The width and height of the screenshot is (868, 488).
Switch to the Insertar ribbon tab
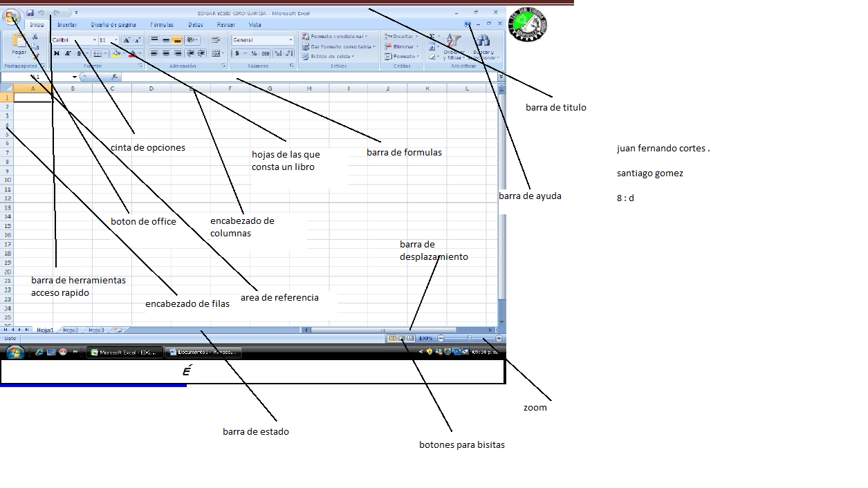(x=67, y=24)
